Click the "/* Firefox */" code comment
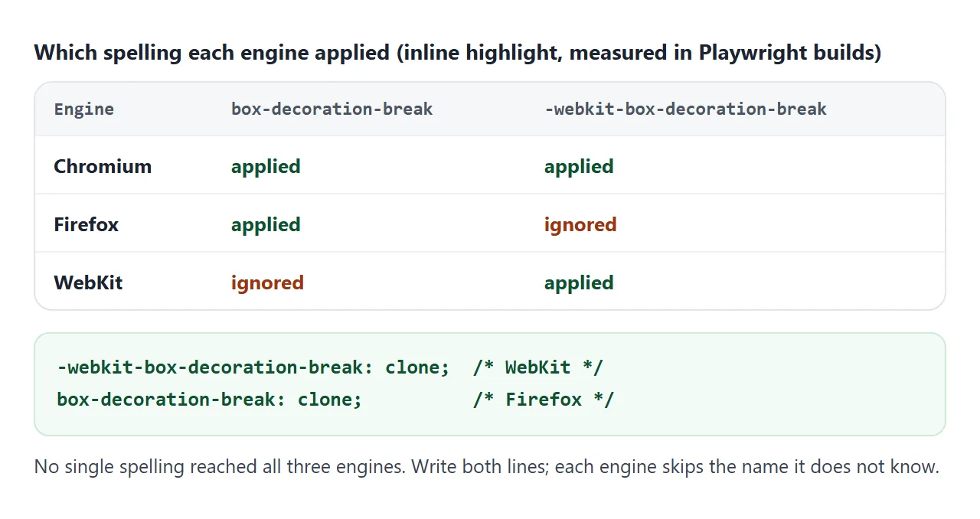This screenshot has width=980, height=519. pos(544,400)
